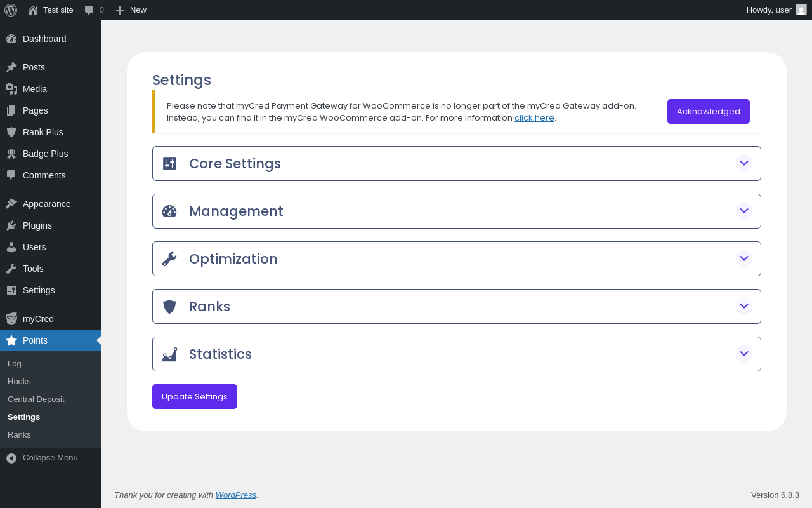Follow the 'click here' link in notice
Viewport: 812px width, 508px height.
pyautogui.click(x=534, y=118)
